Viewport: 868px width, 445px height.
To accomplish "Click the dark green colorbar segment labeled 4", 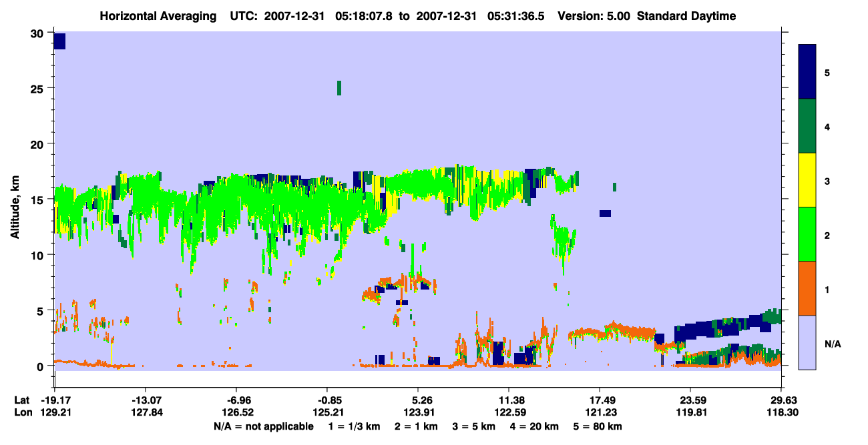I will 808,126.
